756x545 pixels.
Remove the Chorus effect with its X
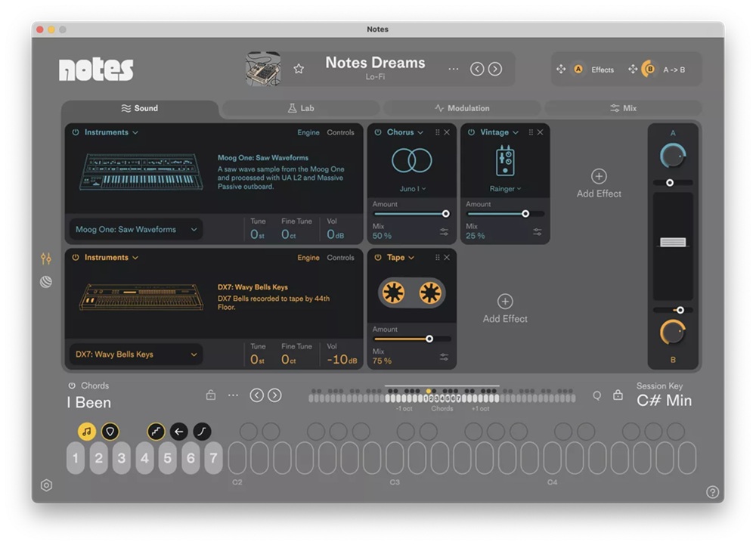point(447,132)
